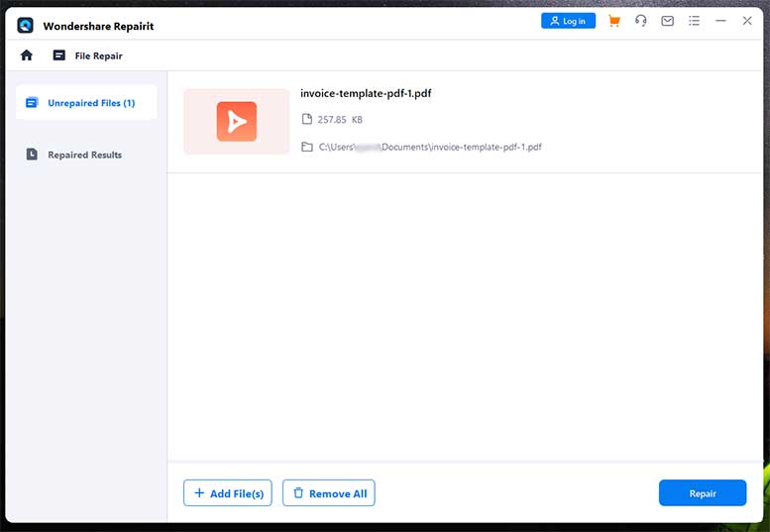770x532 pixels.
Task: Click the file path in Documents folder
Action: point(430,147)
